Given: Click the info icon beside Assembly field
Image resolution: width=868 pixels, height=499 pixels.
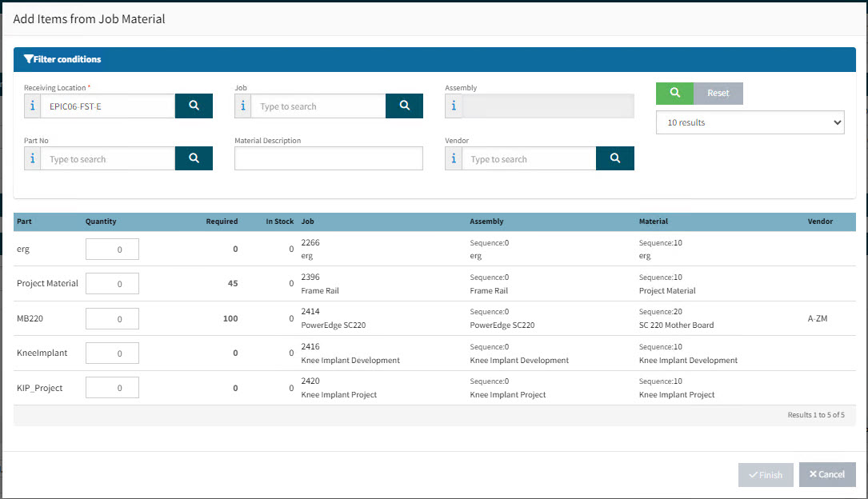Looking at the screenshot, I should click(x=454, y=106).
